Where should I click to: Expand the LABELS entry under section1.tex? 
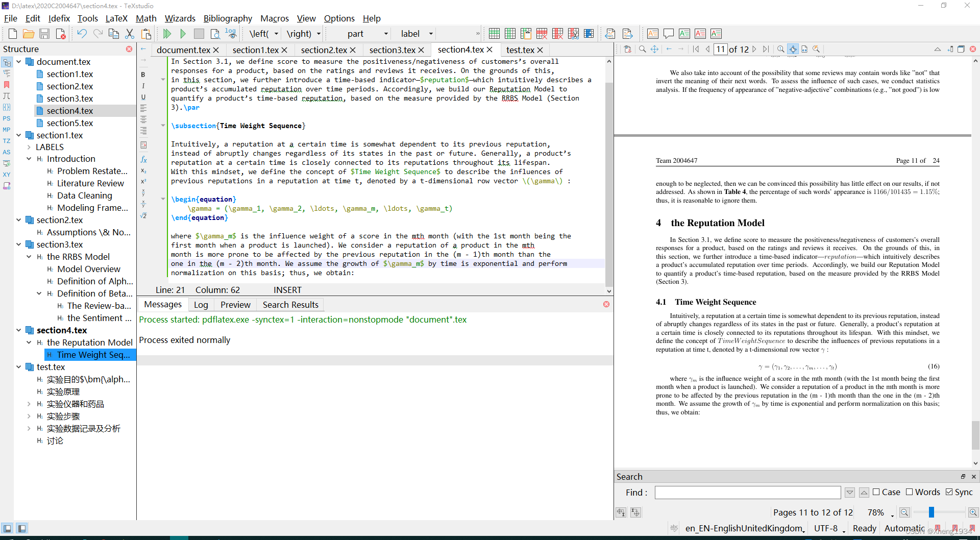tap(29, 147)
